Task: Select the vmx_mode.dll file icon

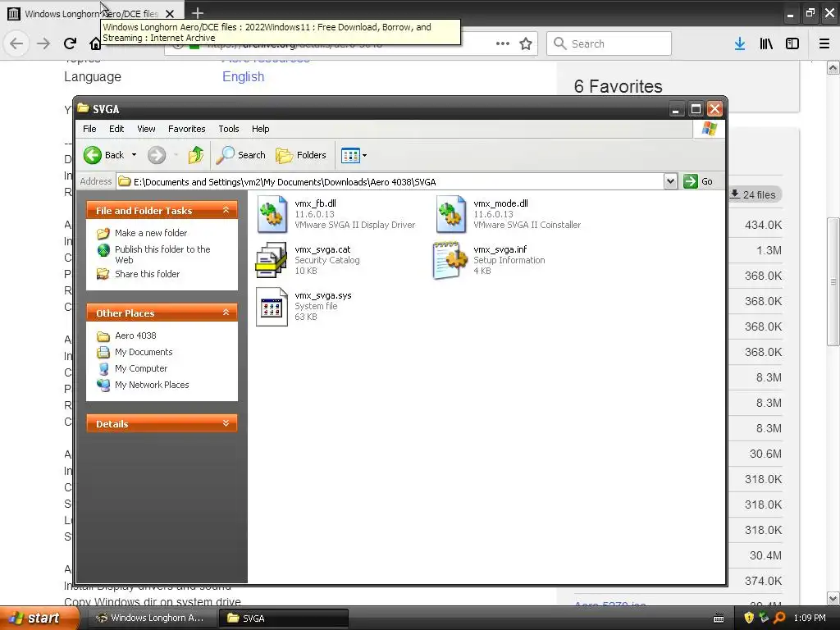Action: click(x=451, y=214)
